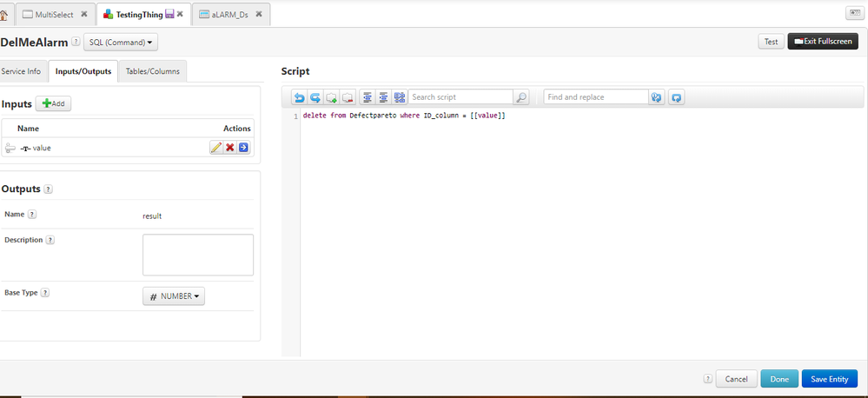Viewport: 868px width, 398px height.
Task: Open the SQL (Command) dropdown
Action: point(121,42)
